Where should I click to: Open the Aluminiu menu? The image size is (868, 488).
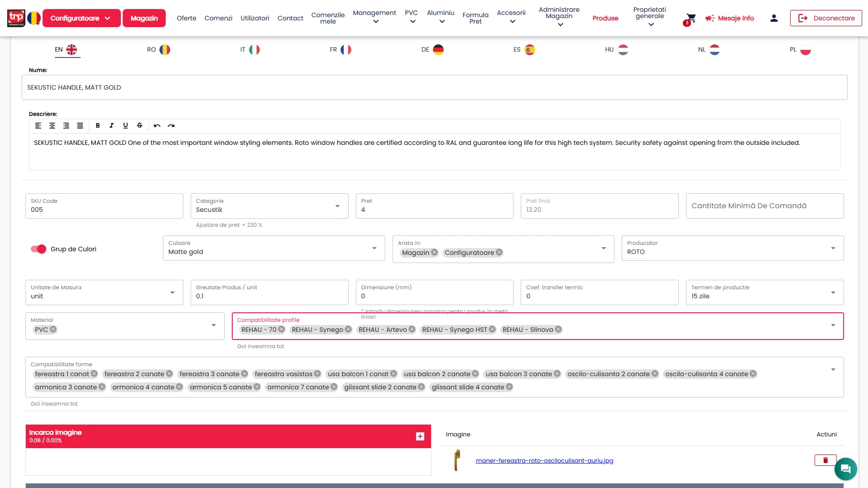(x=441, y=17)
